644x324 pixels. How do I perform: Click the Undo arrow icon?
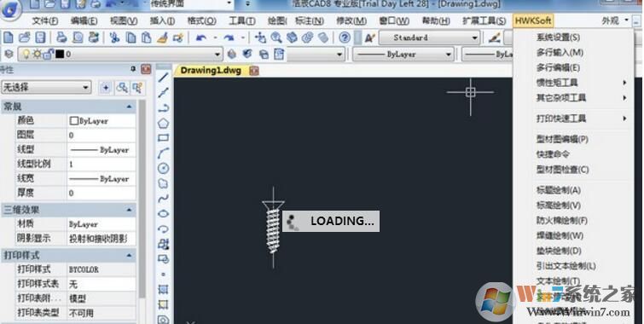tap(201, 38)
